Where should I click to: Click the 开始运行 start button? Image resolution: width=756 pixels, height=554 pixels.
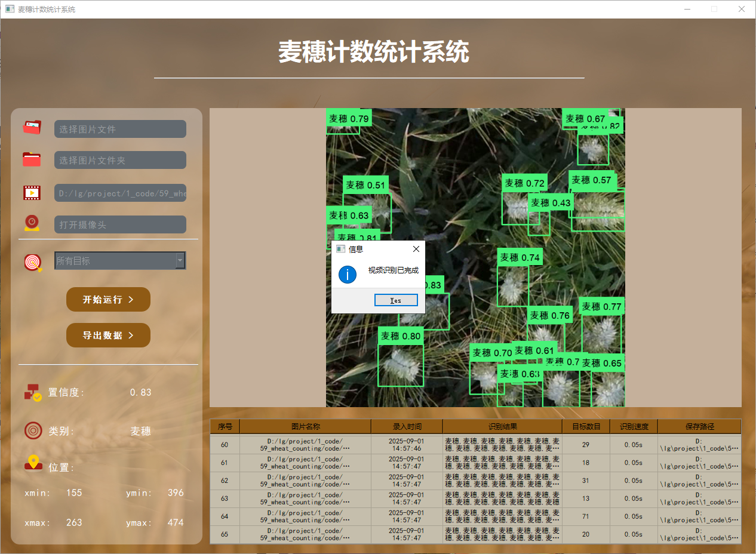coord(108,299)
